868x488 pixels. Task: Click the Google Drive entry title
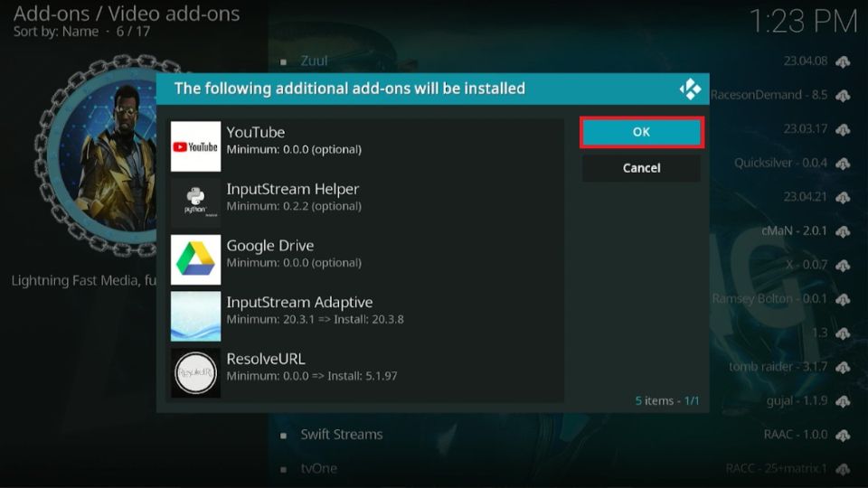pyautogui.click(x=270, y=246)
